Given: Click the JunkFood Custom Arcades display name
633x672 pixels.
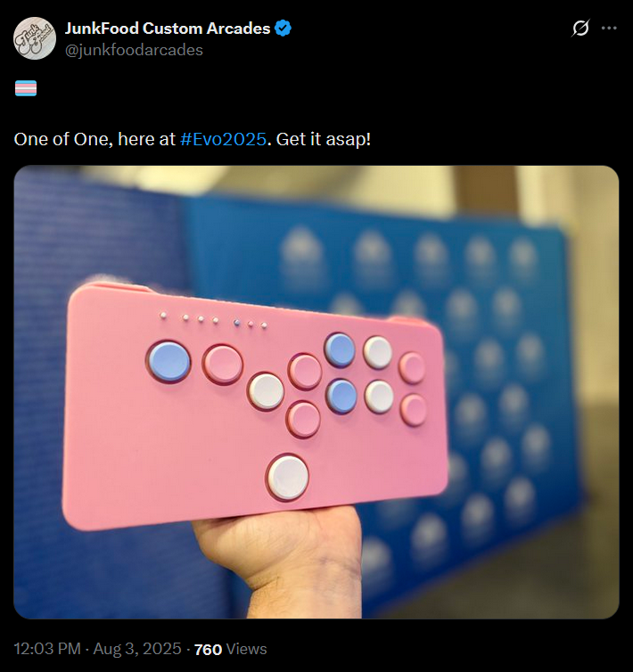Looking at the screenshot, I should pyautogui.click(x=168, y=29).
